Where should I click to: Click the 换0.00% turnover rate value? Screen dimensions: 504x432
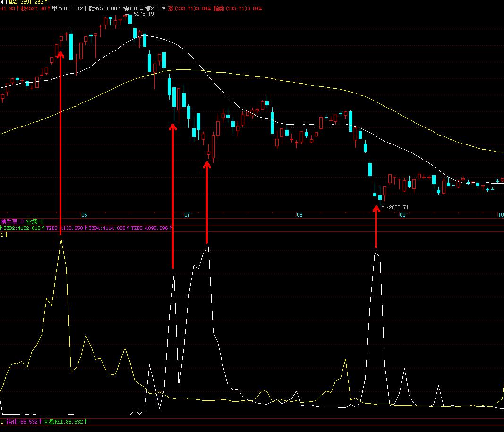tap(132, 8)
